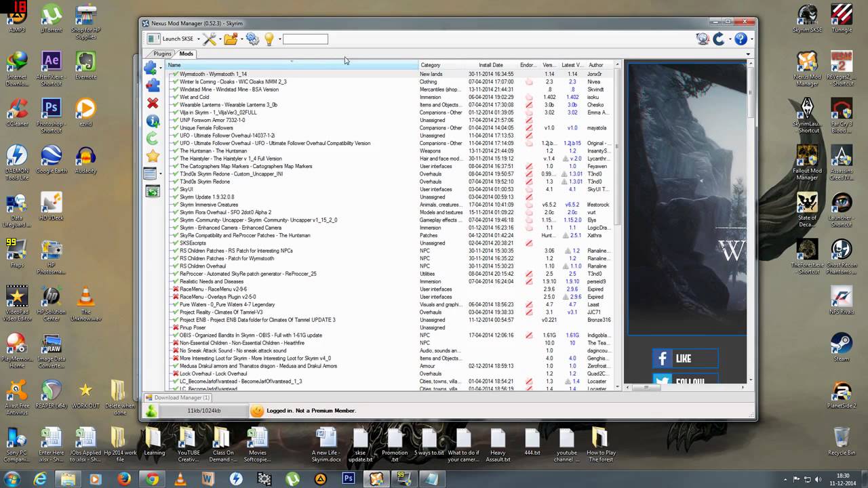
Task: Open the tab list dropdown arrow at right
Action: click(x=749, y=54)
